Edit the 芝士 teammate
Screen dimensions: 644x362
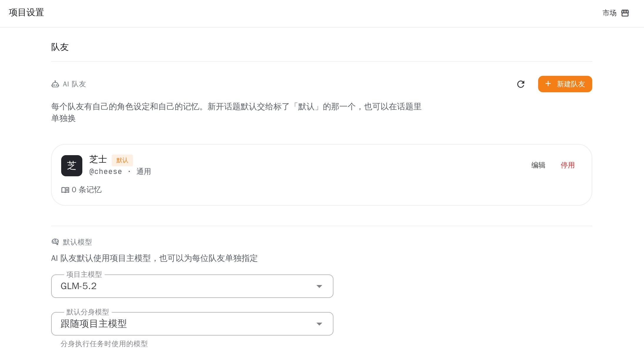coord(538,165)
